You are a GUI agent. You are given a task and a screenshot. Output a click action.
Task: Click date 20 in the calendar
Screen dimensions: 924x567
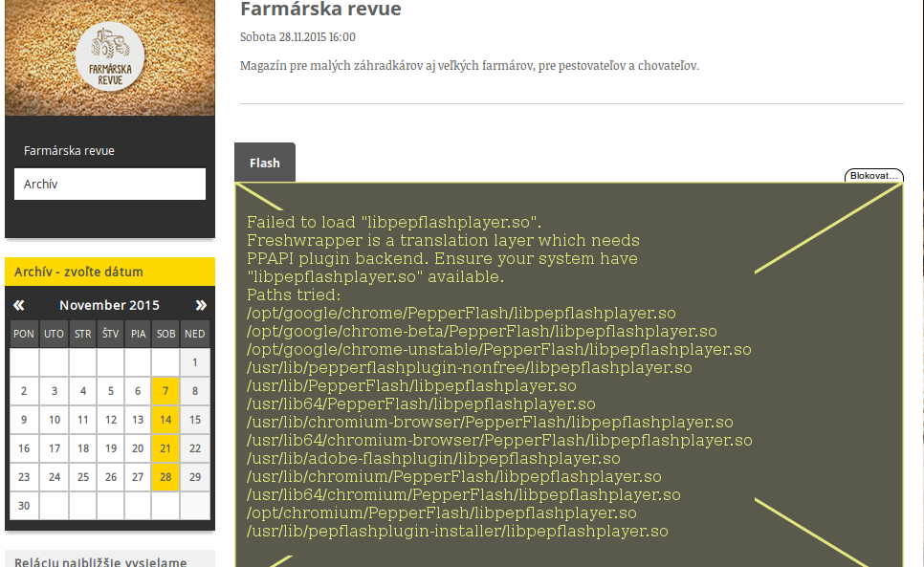(138, 448)
